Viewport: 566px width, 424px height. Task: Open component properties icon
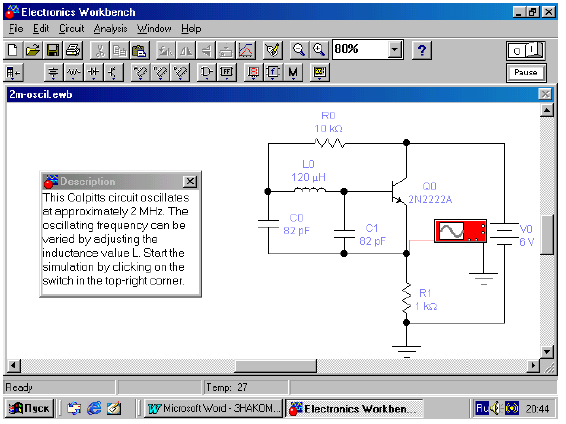tap(273, 50)
